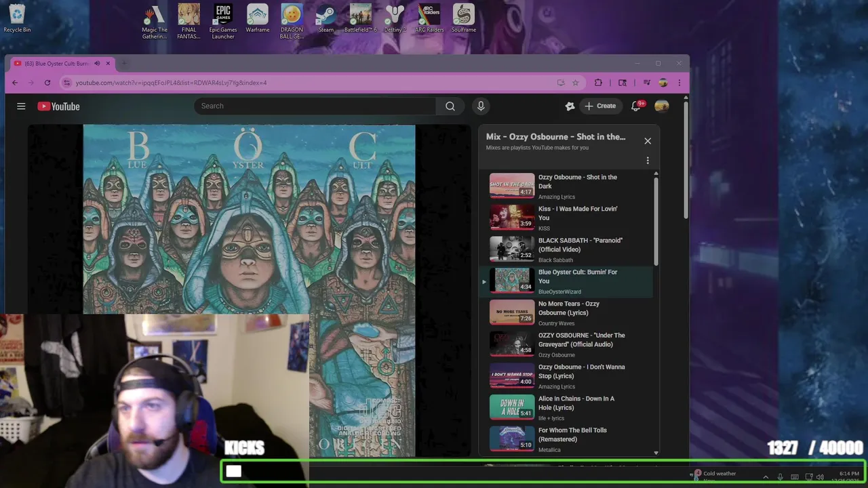Go to the YouTube home logo

[58, 106]
